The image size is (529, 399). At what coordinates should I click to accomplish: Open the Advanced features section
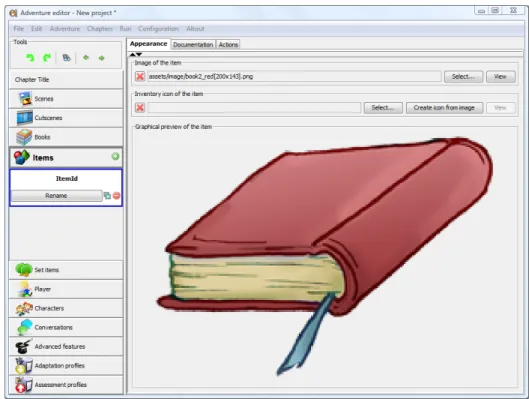tap(66, 346)
